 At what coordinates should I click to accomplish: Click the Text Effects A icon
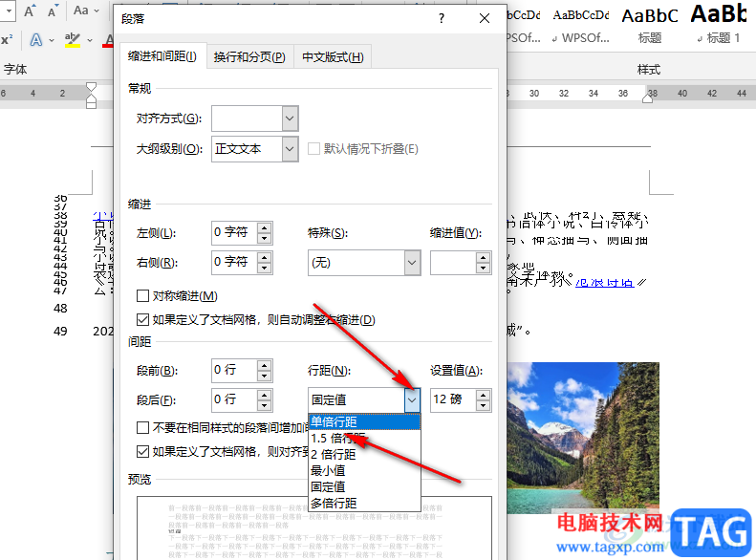(36, 40)
